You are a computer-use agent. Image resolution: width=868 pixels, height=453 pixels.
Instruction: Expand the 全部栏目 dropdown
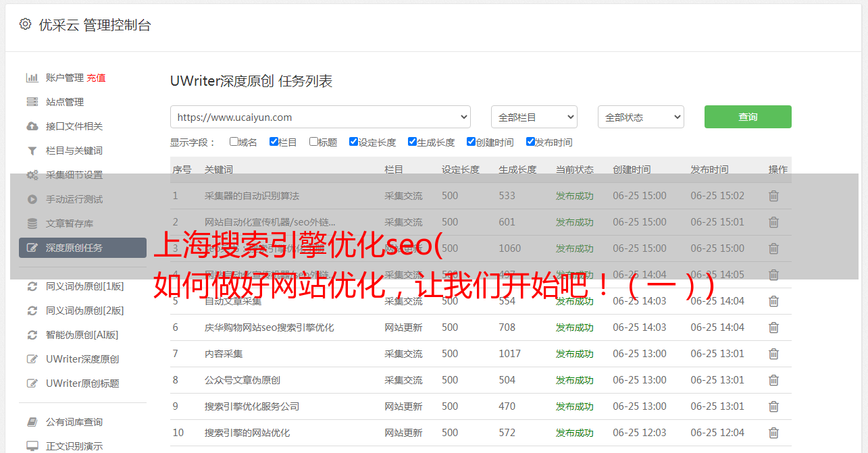pos(534,117)
